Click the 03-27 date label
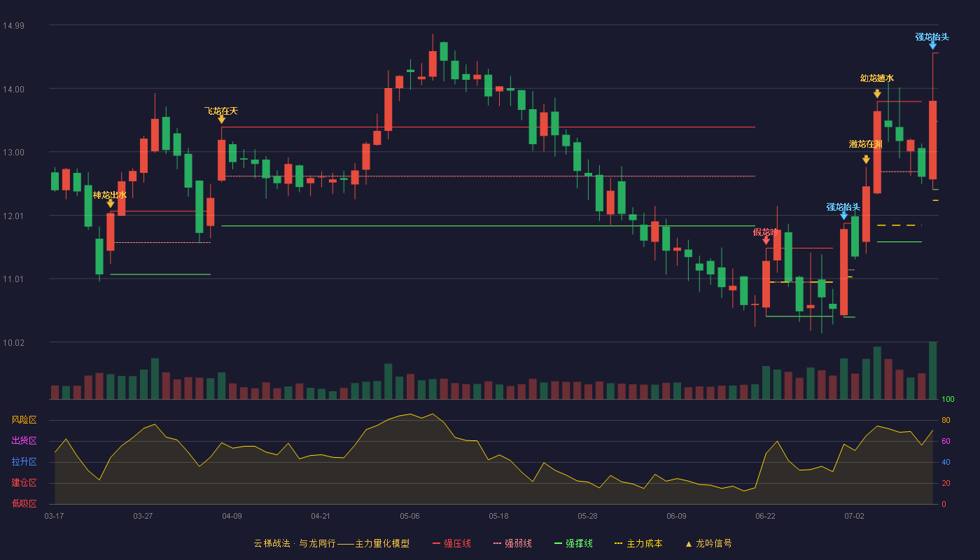This screenshot has width=980, height=560. 143,516
